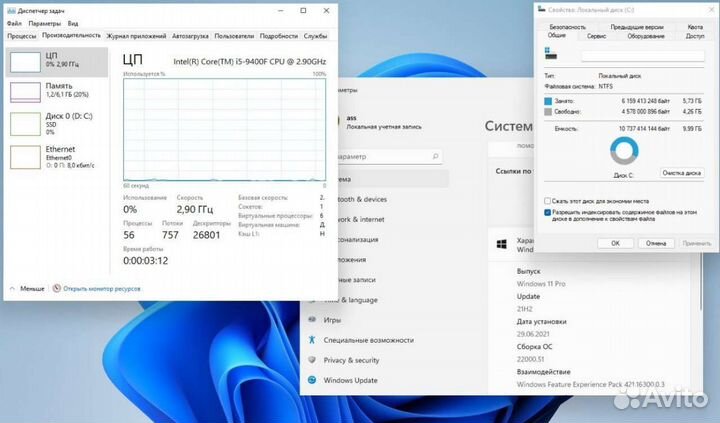
Task: Click the Игры gamepad icon in Settings
Action: point(312,320)
